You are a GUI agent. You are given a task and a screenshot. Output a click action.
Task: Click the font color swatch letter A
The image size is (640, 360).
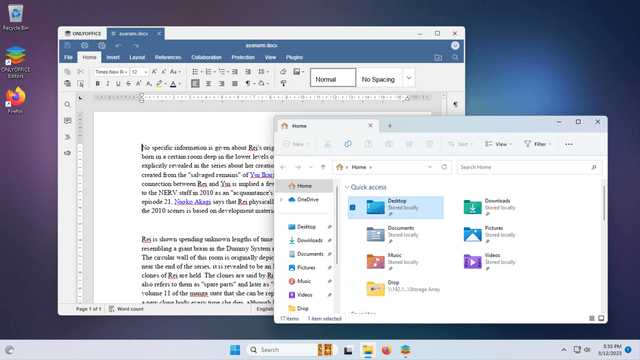click(x=173, y=84)
